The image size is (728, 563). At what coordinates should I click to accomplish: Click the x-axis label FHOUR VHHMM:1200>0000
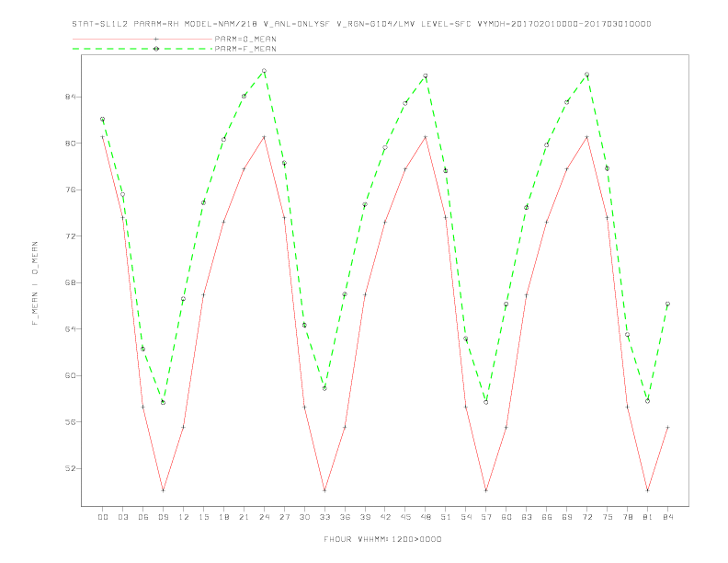(x=382, y=539)
